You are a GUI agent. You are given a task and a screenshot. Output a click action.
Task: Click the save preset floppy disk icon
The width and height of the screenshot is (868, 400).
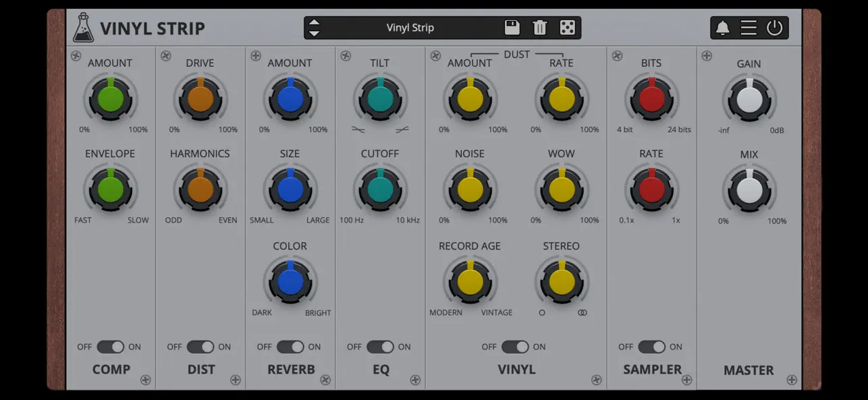[x=512, y=28]
